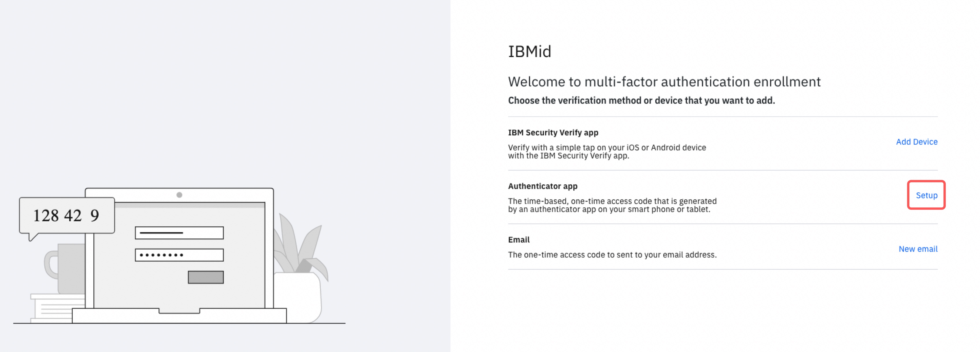Click the code bubble showing 128 42 9

pyautogui.click(x=67, y=215)
